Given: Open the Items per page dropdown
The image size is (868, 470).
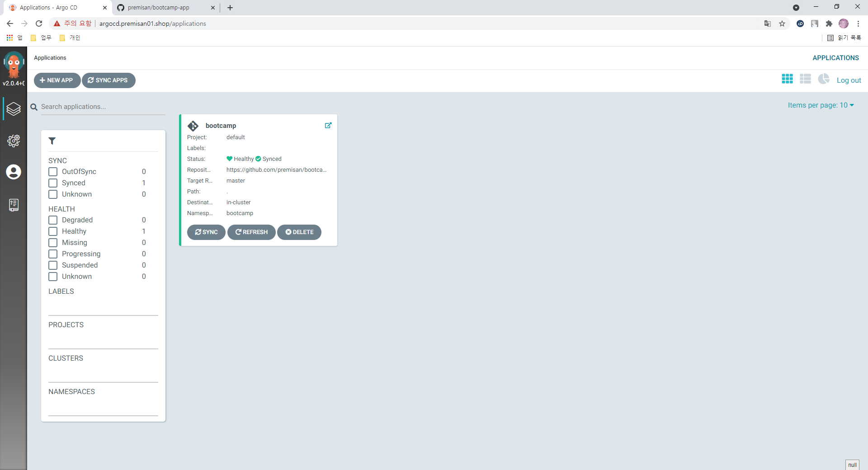Looking at the screenshot, I should click(821, 105).
